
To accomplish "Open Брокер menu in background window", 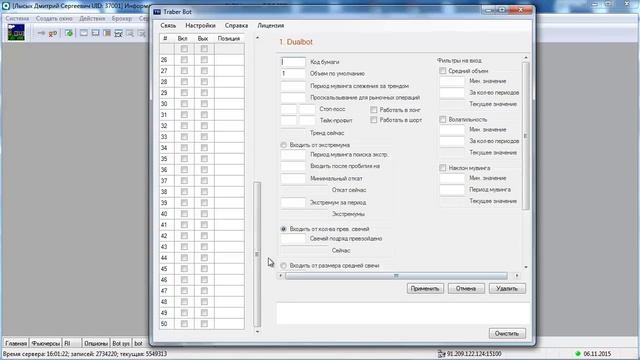I will [122, 18].
